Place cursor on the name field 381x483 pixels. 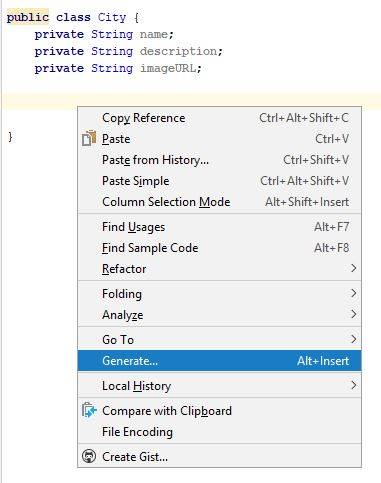click(x=154, y=34)
